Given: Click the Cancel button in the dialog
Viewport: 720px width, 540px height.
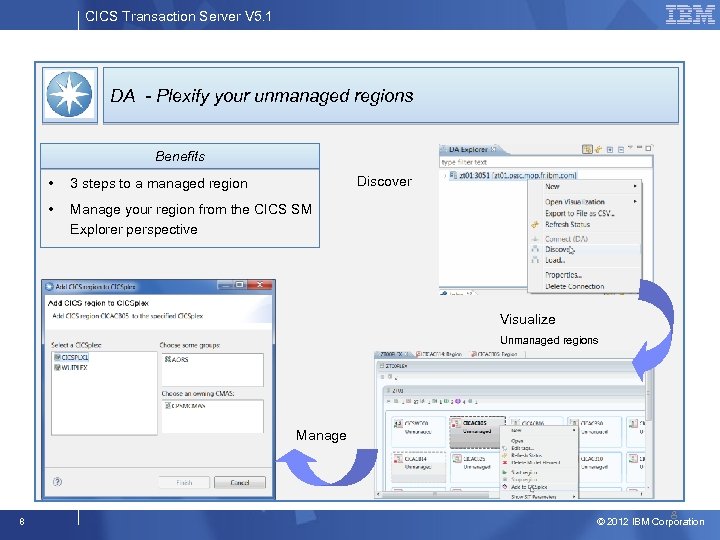Looking at the screenshot, I should pyautogui.click(x=240, y=483).
